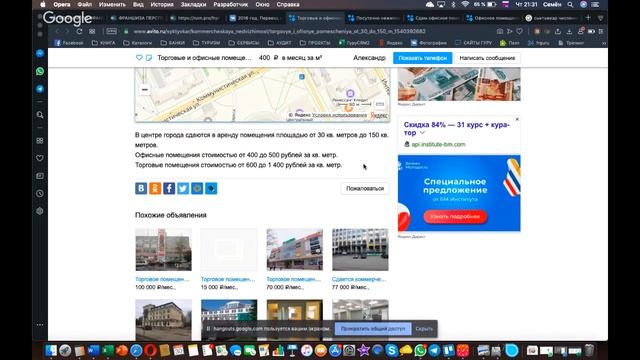Viewport: 640px width, 360px height.
Task: Click the Wi-Fi status icon in menu bar
Action: pyautogui.click(x=465, y=4)
